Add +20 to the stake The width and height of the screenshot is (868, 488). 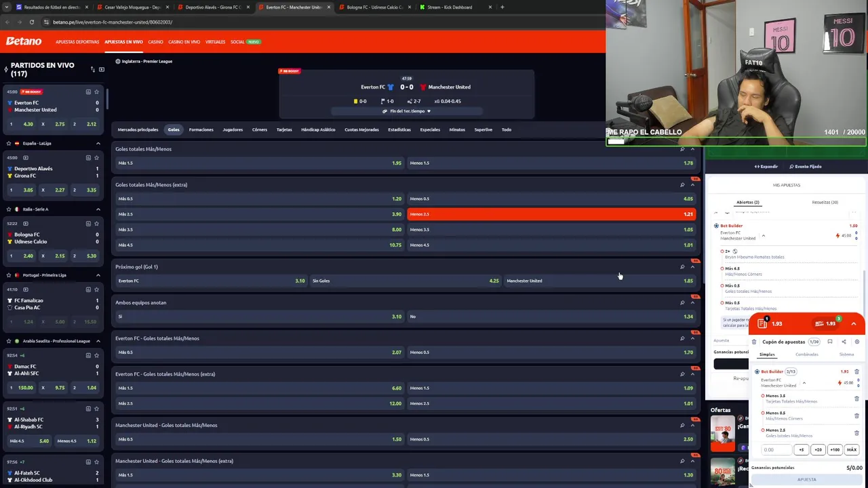(x=818, y=449)
